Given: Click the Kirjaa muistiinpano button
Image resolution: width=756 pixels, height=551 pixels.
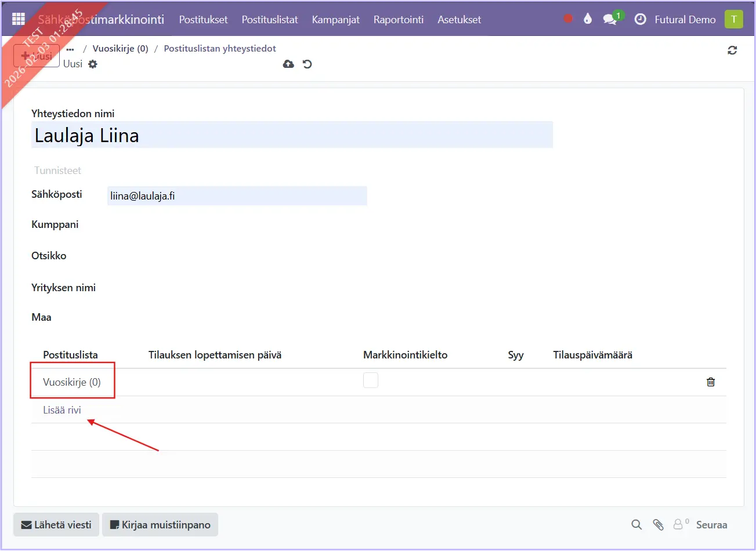Looking at the screenshot, I should tap(160, 525).
